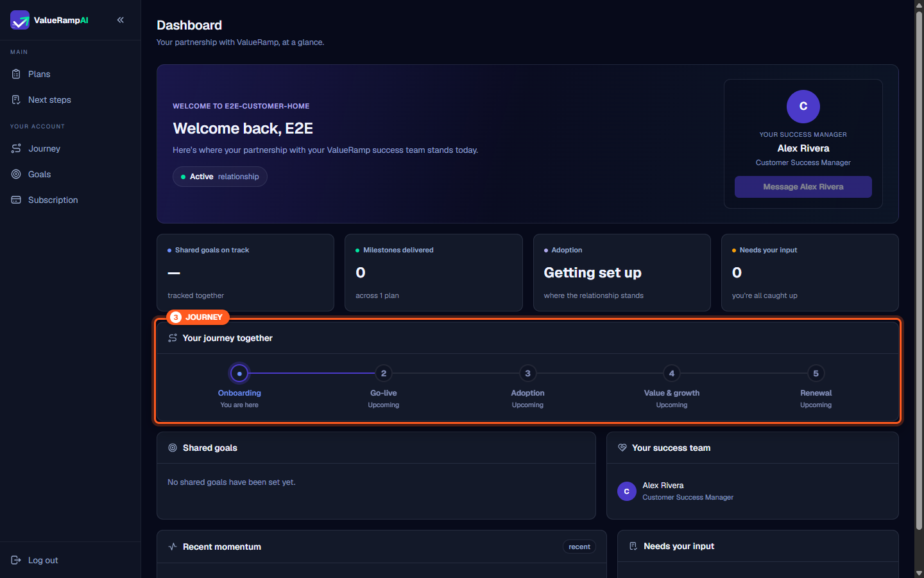The width and height of the screenshot is (924, 578).
Task: Click the ValueRamp AI logo icon
Action: (20, 20)
